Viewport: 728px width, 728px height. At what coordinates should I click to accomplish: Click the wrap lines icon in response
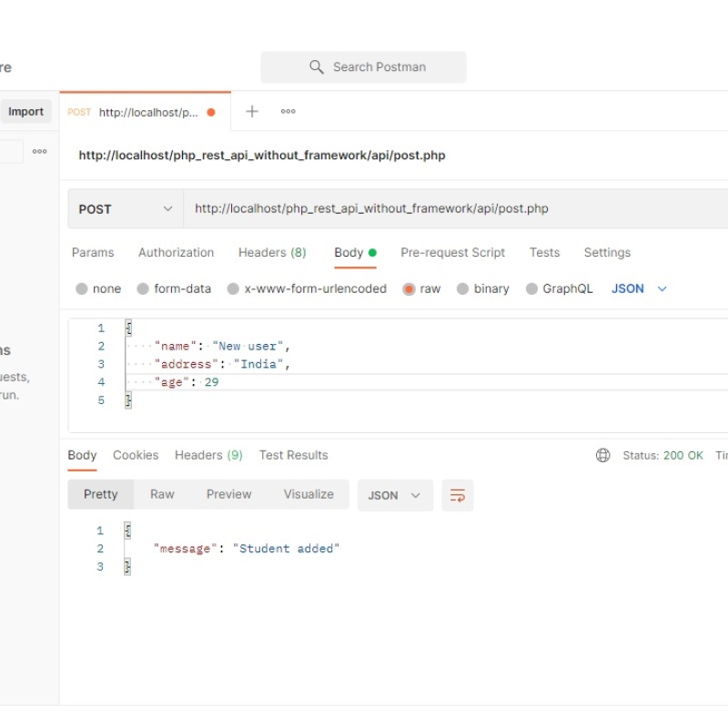click(458, 495)
